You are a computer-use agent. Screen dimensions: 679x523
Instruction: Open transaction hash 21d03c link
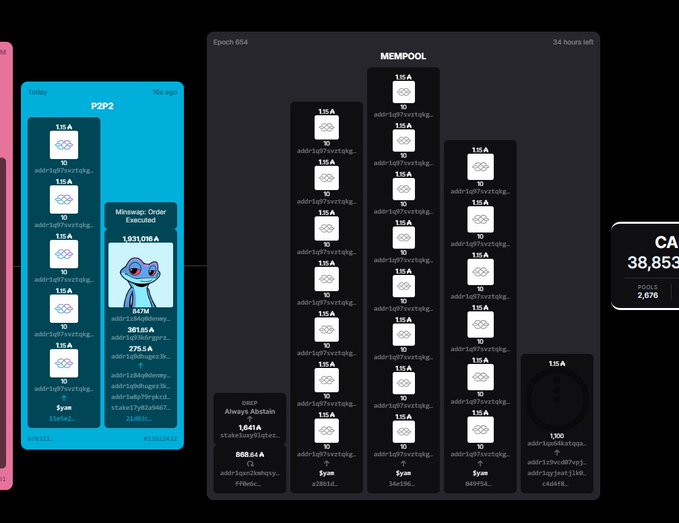tap(139, 419)
